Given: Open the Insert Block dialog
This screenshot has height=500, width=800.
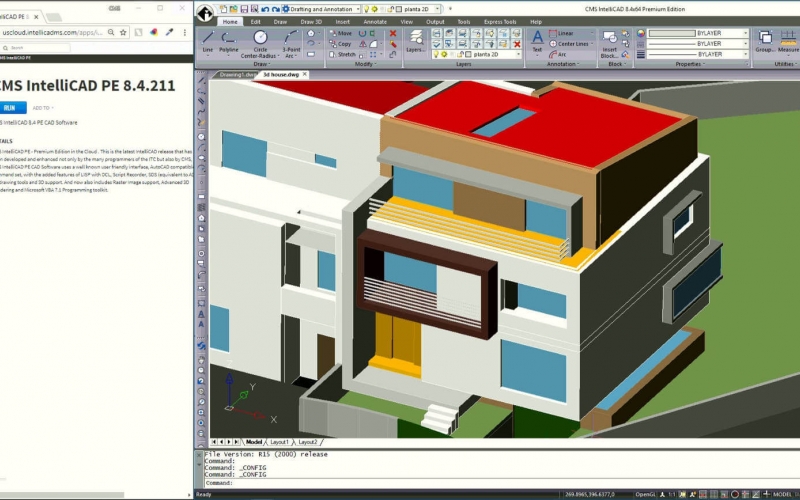Looking at the screenshot, I should point(609,44).
